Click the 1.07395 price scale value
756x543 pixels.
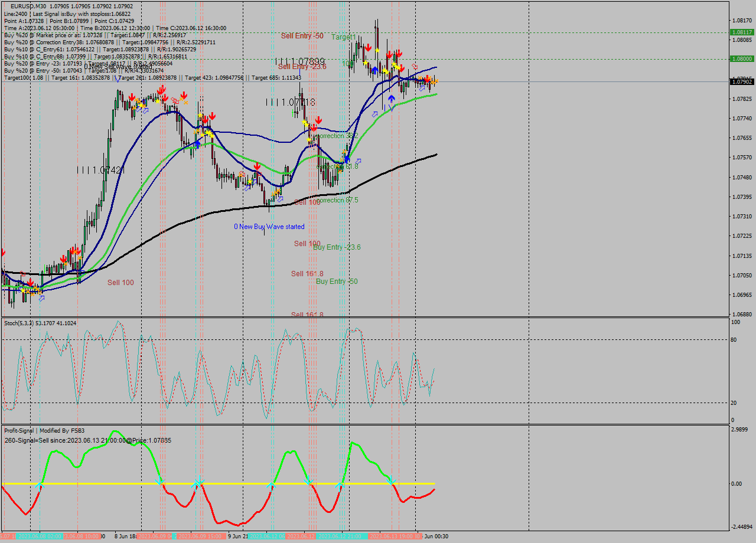[742, 197]
